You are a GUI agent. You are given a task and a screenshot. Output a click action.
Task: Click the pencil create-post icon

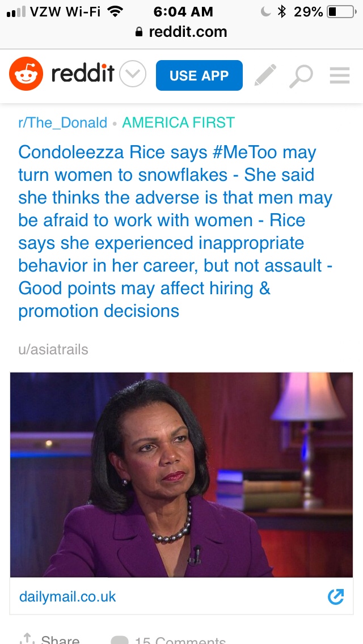coord(265,75)
